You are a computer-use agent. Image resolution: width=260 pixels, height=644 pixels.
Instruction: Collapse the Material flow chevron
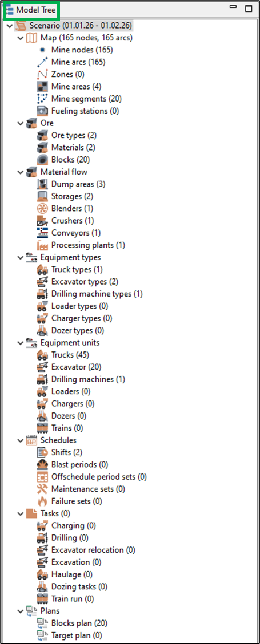(x=21, y=172)
